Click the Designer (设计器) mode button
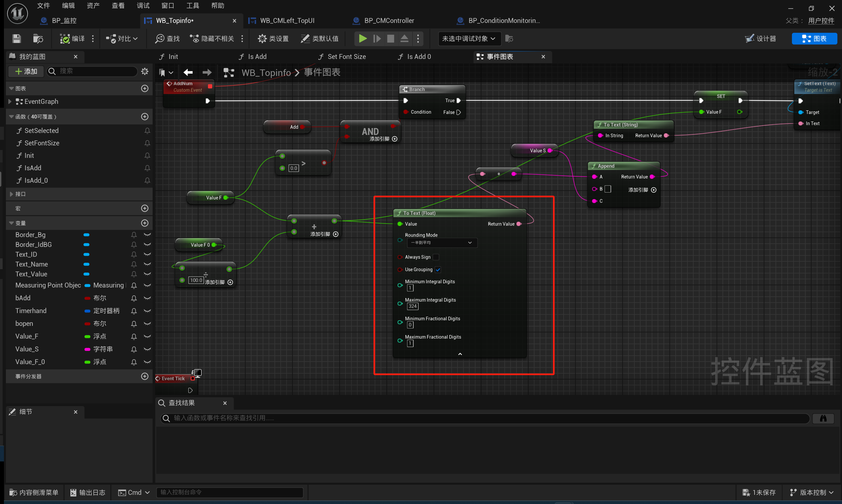This screenshot has width=842, height=504. coord(760,39)
